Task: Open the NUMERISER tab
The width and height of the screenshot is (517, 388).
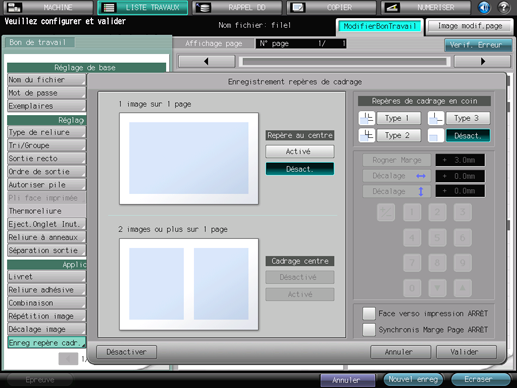Action: 426,7
